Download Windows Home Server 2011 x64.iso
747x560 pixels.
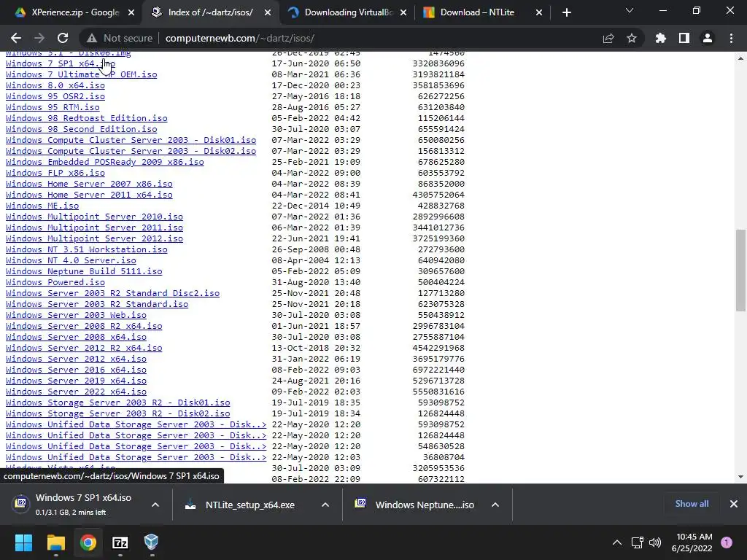point(89,195)
